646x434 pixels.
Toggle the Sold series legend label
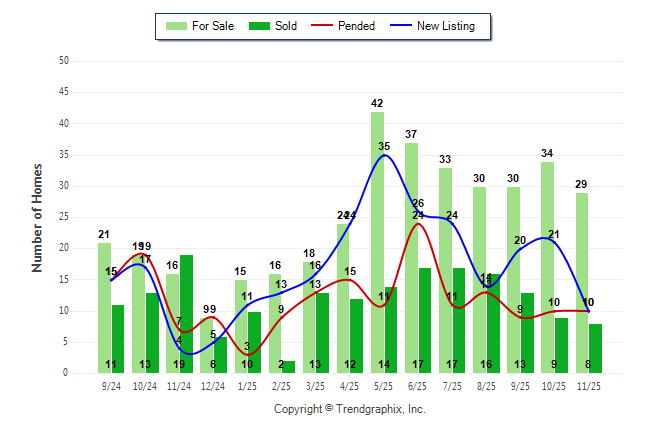286,26
